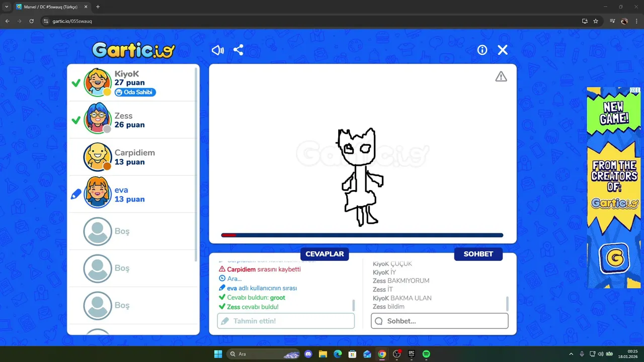Install app icon in address bar
This screenshot has width=644, height=362.
[585, 21]
